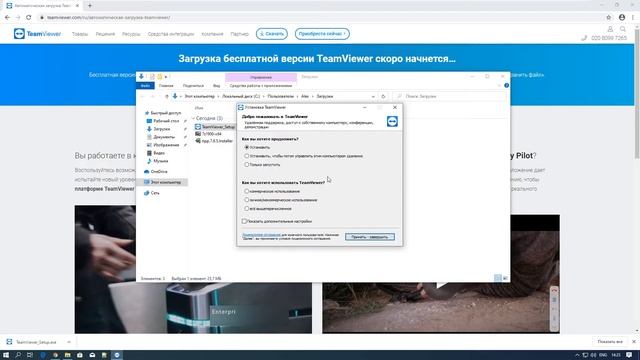Open Windows taskbar search
Screen dimensions: 640x360
click(x=18, y=355)
